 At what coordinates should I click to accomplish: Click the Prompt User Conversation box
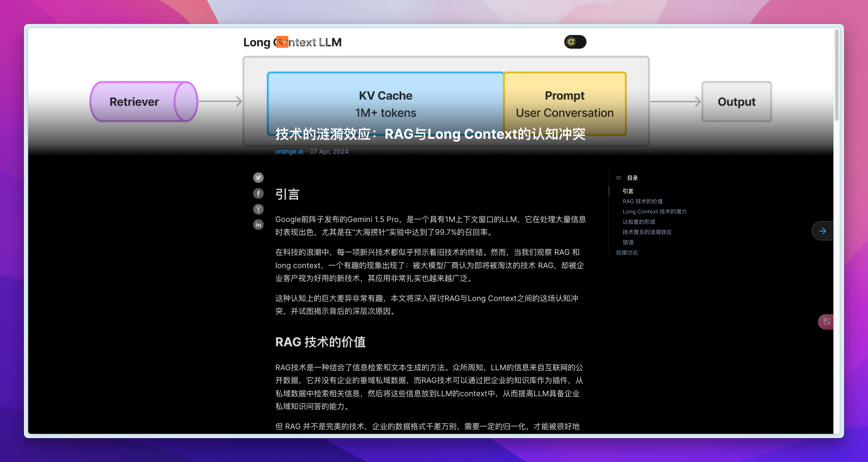point(565,104)
